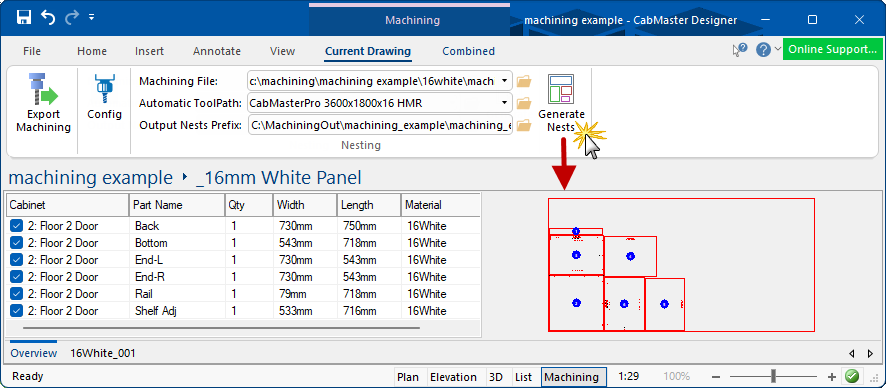Click the Output Nests Prefix text field
886x388 pixels.
380,125
